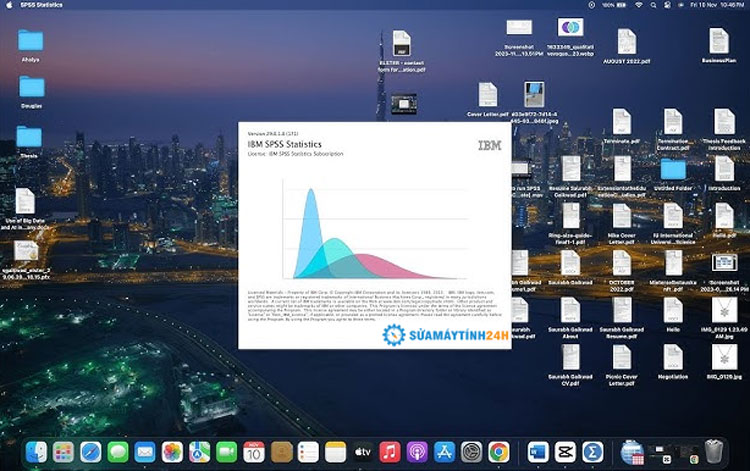The height and width of the screenshot is (471, 750).
Task: Open Podcasts from the Dock
Action: 417,452
